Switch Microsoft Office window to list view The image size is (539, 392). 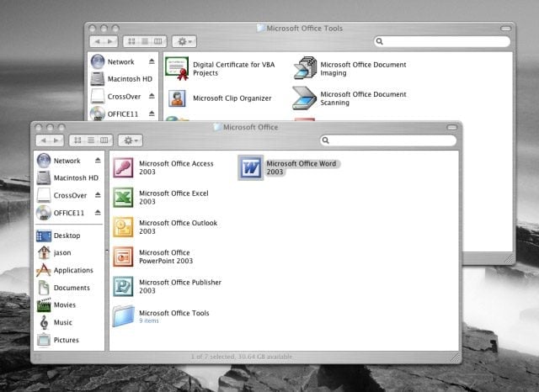[91, 140]
